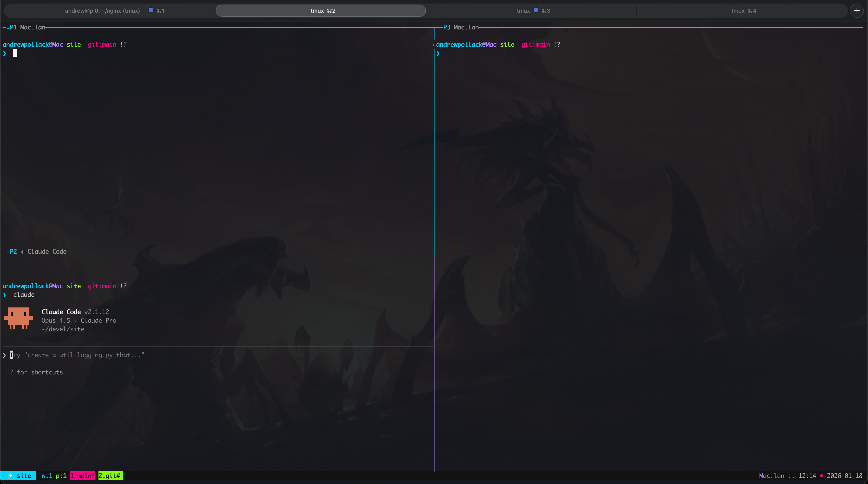Click the Claude Code pixel-art mascot logo

tap(19, 318)
